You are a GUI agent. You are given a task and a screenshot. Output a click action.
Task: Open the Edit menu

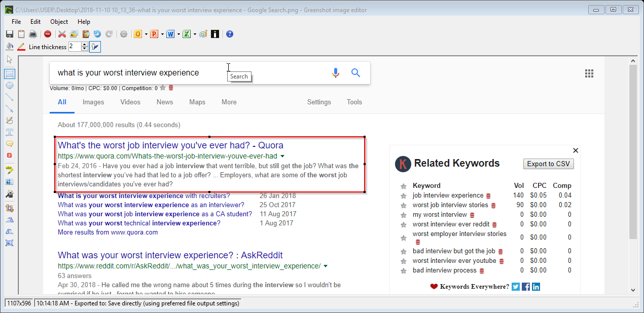35,22
